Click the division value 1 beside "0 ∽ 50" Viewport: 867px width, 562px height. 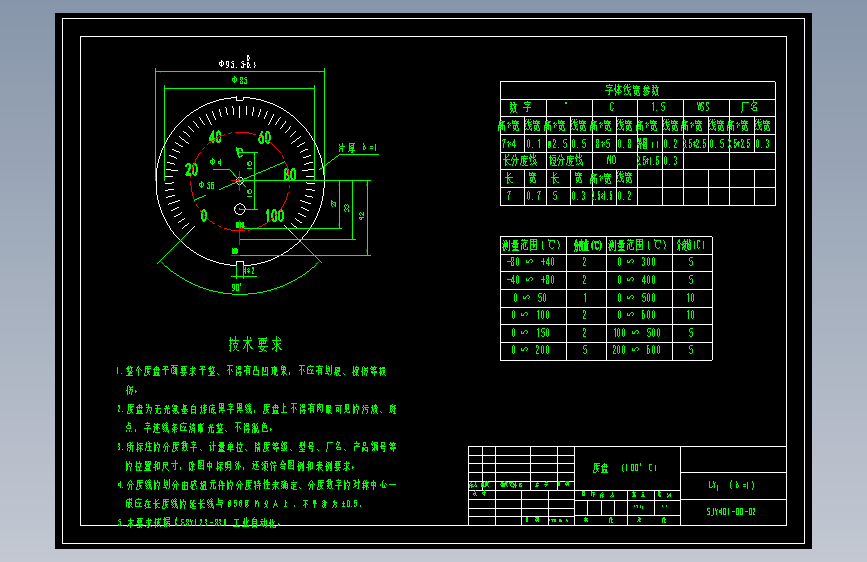[x=585, y=298]
